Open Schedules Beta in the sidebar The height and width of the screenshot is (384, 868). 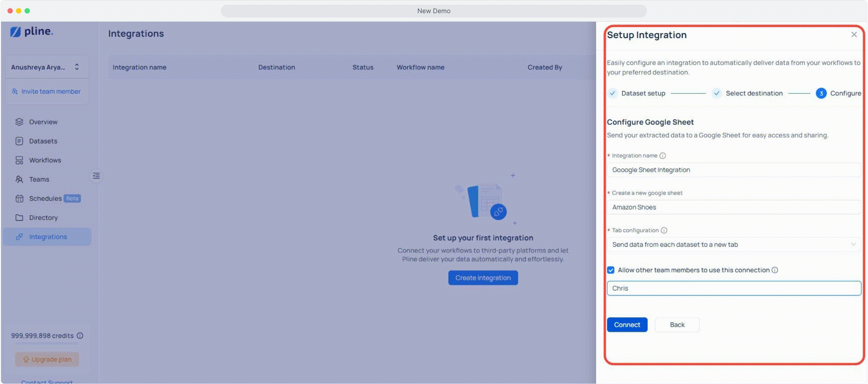coord(45,198)
